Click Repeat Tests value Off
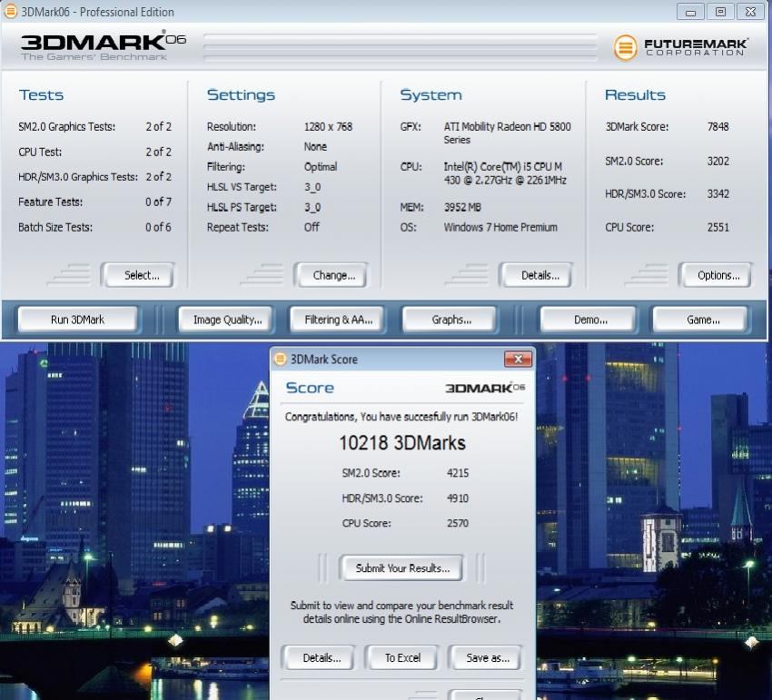 (x=312, y=227)
